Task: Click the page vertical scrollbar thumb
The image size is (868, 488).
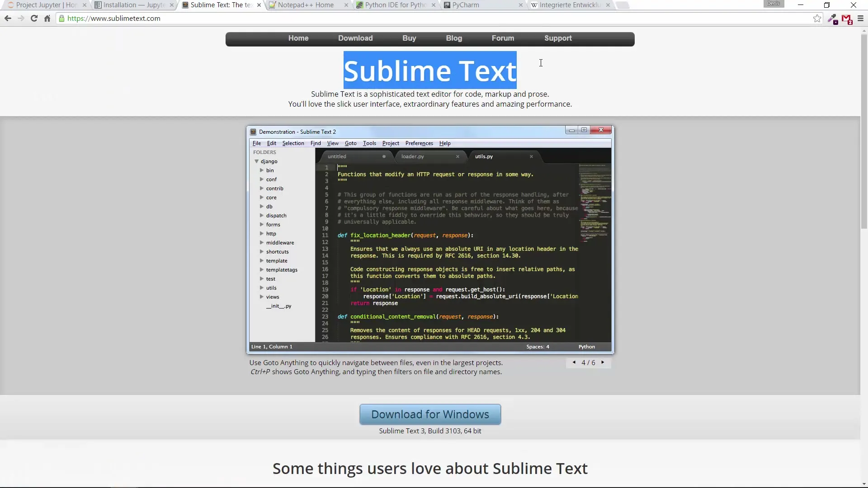Action: point(864,131)
